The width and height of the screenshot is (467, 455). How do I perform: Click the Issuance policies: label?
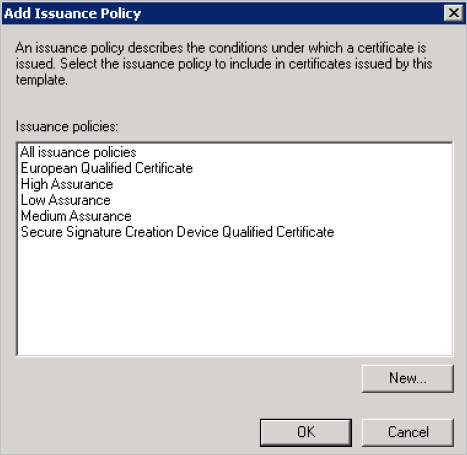[67, 127]
